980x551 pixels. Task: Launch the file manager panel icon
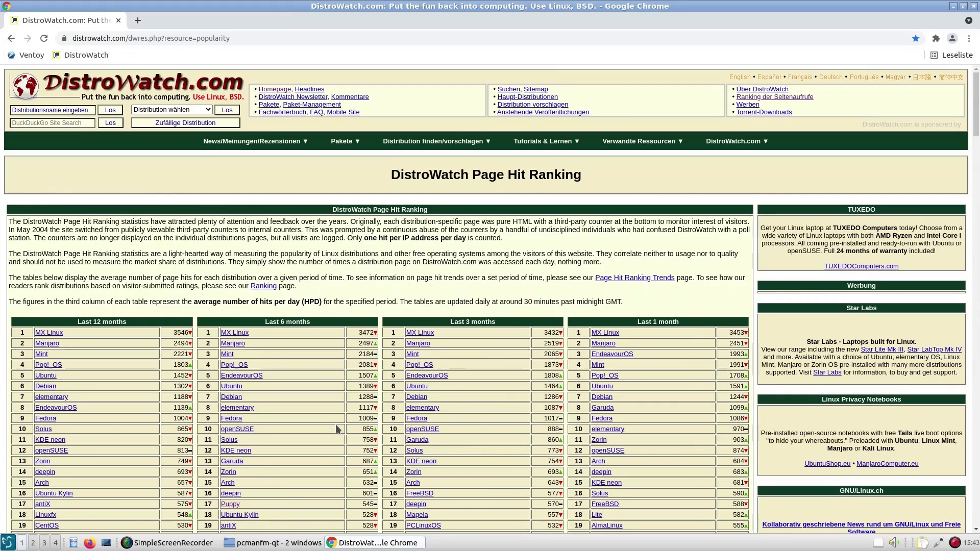[x=73, y=543]
